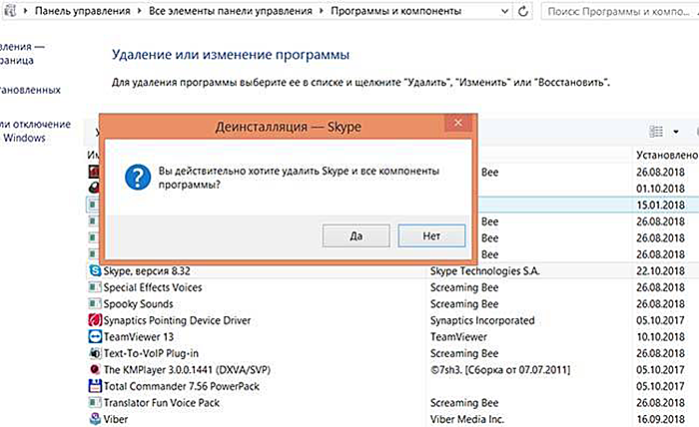Image resolution: width=699 pixels, height=427 pixels.
Task: Click the Viber app icon
Action: pos(95,419)
